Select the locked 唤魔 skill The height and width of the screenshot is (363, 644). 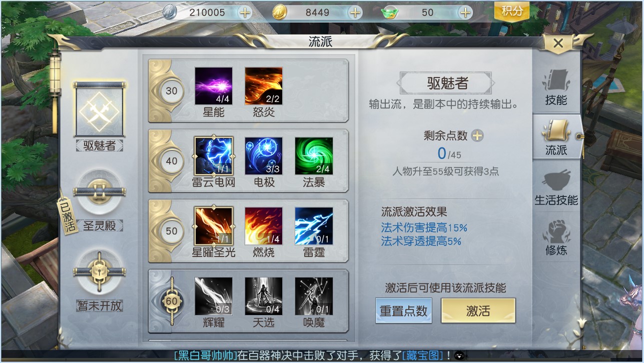click(314, 296)
